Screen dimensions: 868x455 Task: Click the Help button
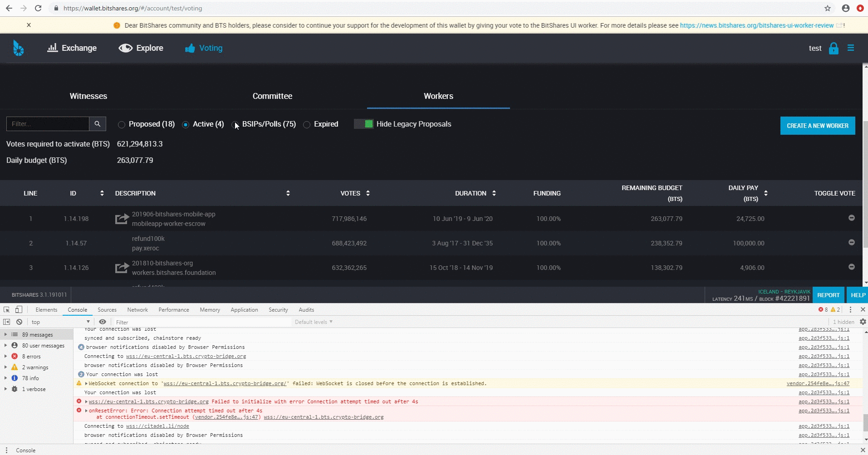(858, 295)
